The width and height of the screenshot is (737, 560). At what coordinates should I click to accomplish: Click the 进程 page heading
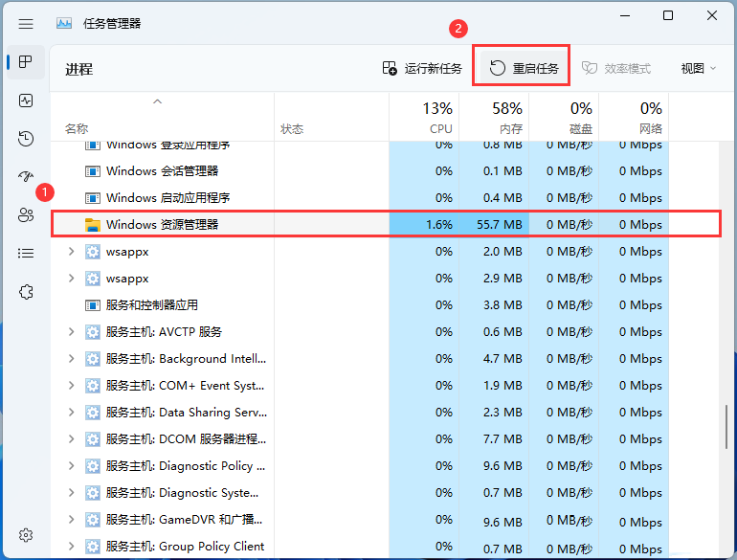click(78, 70)
